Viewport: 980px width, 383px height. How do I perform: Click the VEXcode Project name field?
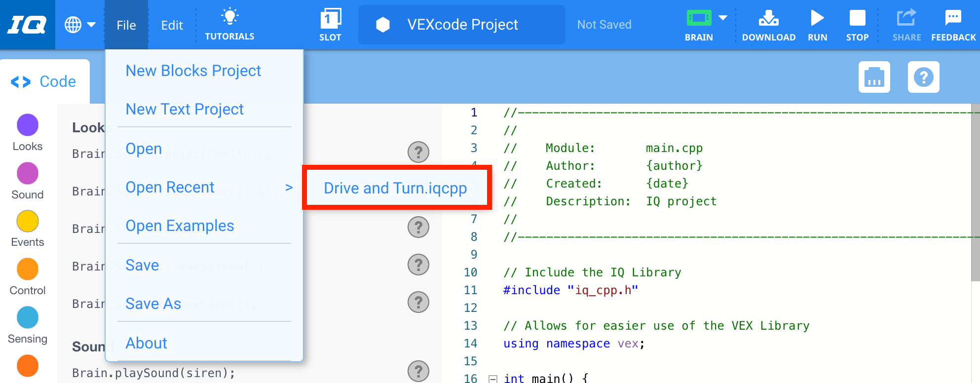462,25
